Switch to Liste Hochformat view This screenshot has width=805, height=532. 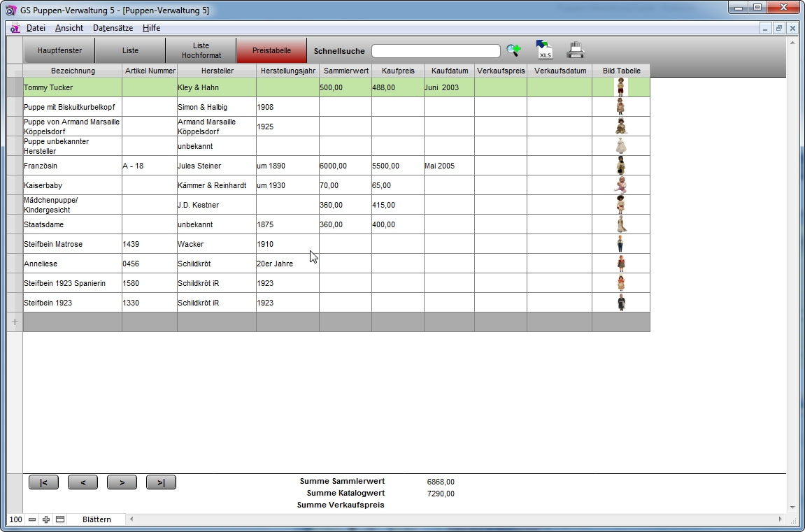pyautogui.click(x=201, y=51)
